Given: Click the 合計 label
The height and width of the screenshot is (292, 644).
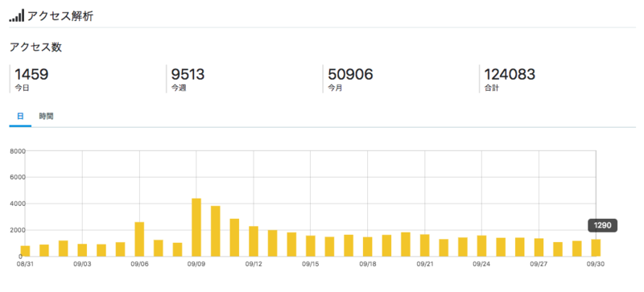Looking at the screenshot, I should coord(492,88).
